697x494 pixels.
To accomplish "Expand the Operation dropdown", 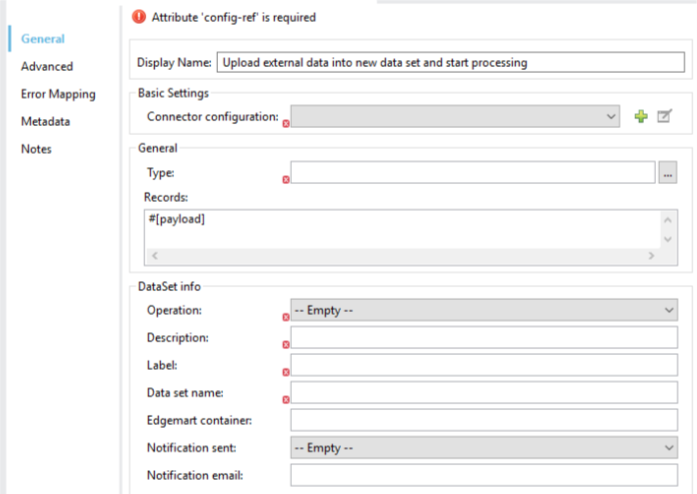I will click(x=484, y=310).
